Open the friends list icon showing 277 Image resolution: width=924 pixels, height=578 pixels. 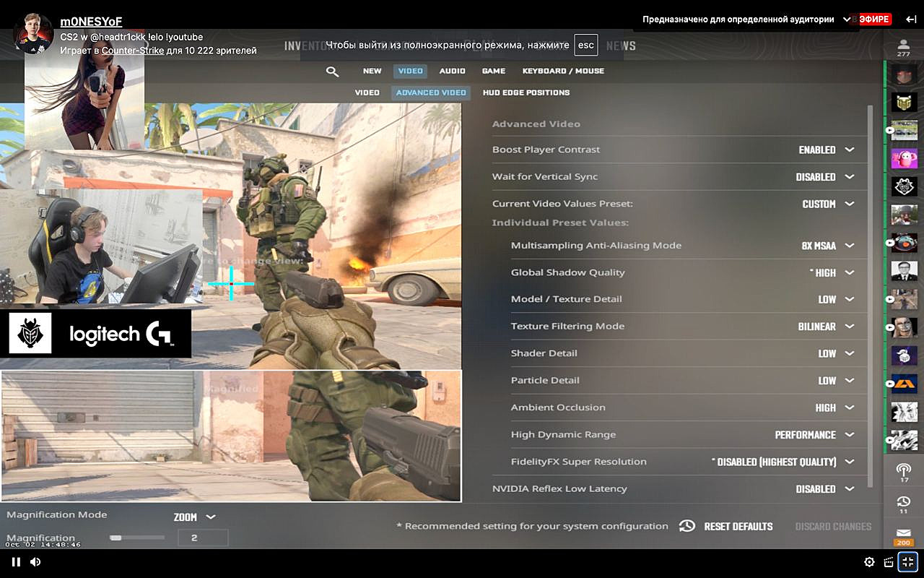(x=904, y=48)
